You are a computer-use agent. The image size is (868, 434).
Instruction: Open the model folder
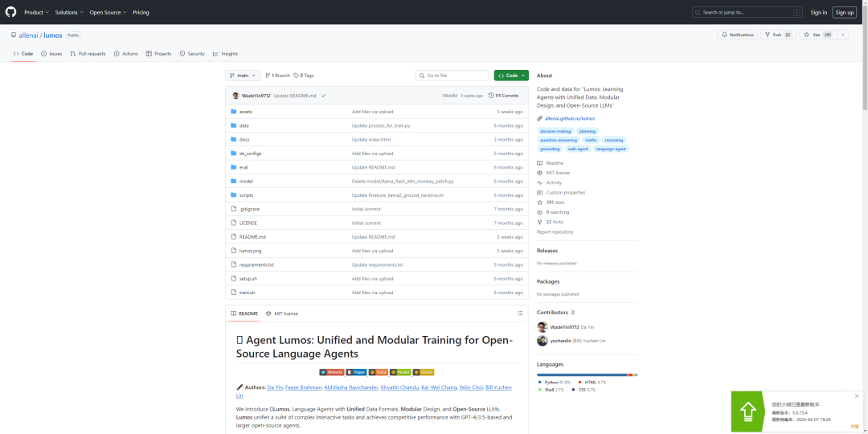coord(246,181)
